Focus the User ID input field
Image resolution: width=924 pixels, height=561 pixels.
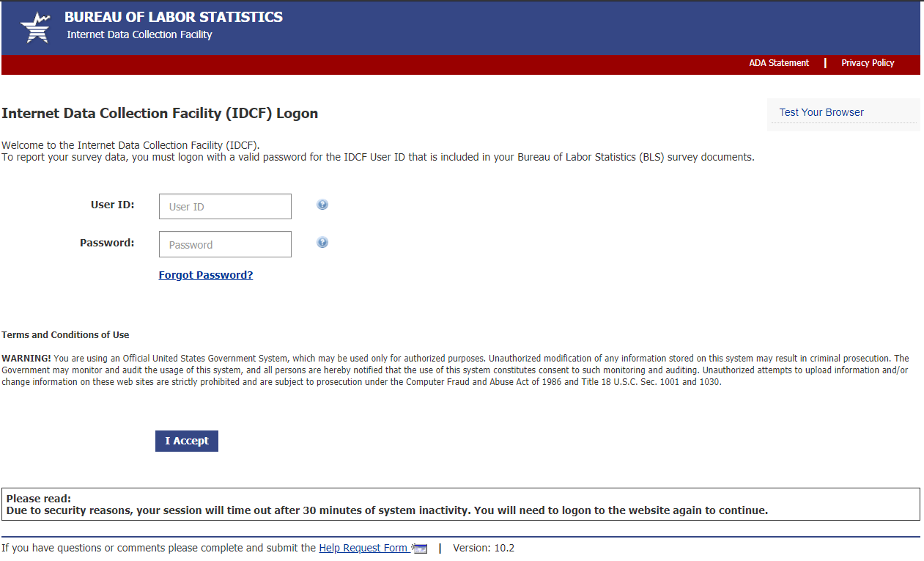coord(225,207)
